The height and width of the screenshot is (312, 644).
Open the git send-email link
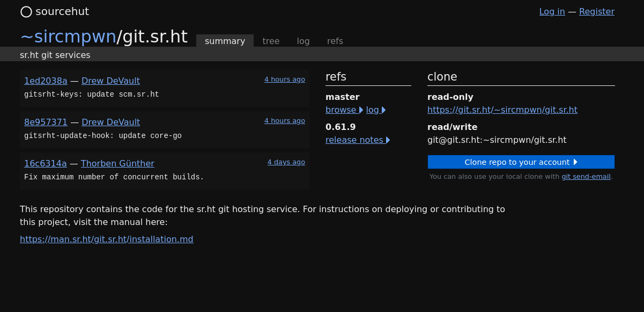coord(586,176)
